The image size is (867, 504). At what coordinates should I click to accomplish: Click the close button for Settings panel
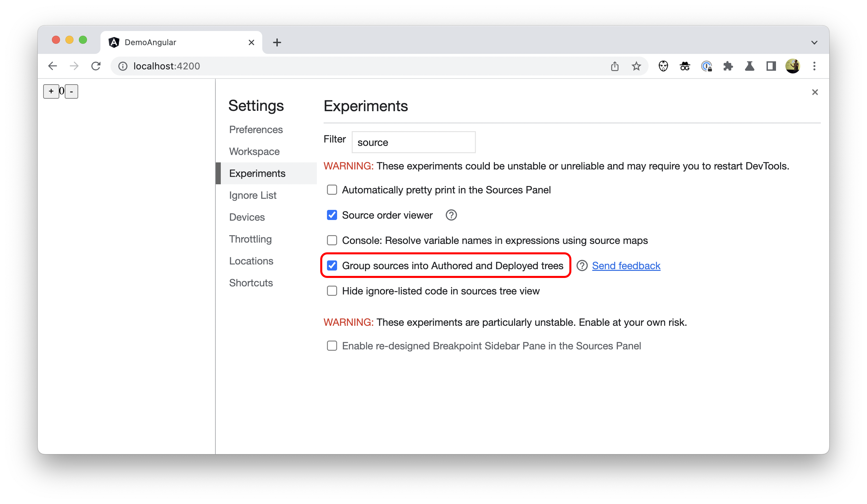(814, 92)
